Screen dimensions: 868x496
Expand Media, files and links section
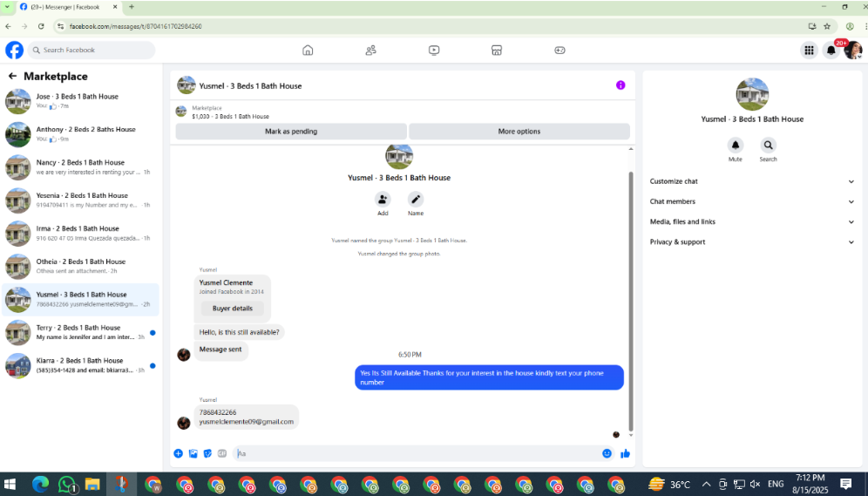tap(752, 221)
